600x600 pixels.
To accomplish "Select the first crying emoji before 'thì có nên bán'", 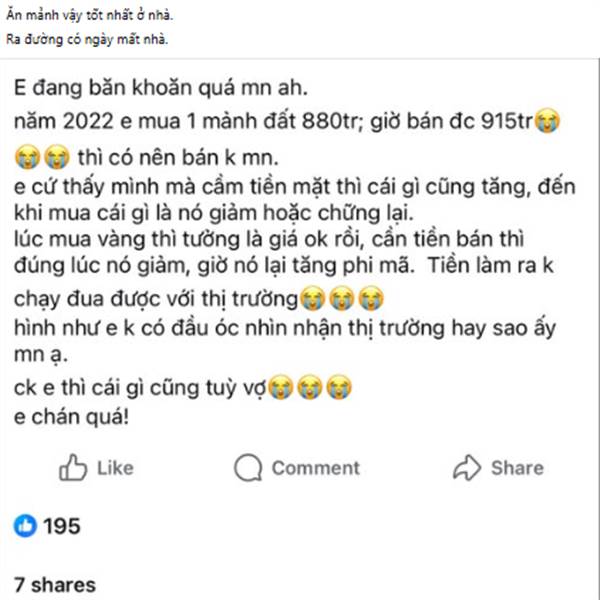I will click(28, 157).
